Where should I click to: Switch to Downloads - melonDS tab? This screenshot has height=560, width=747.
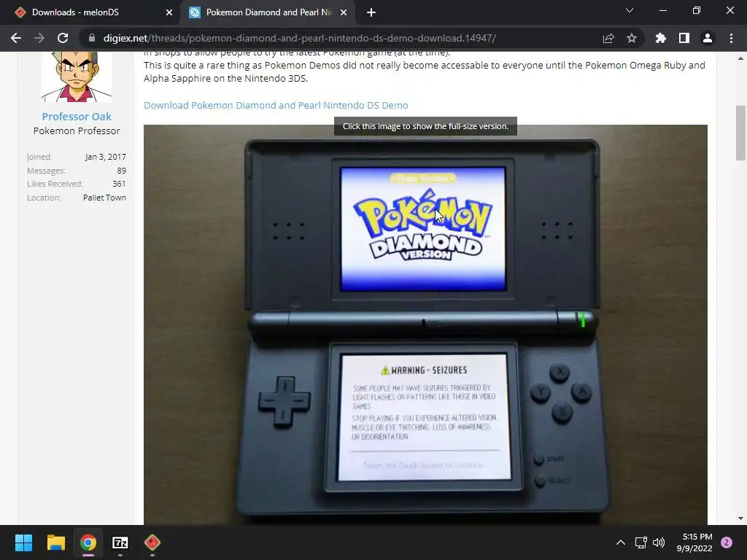(x=90, y=12)
